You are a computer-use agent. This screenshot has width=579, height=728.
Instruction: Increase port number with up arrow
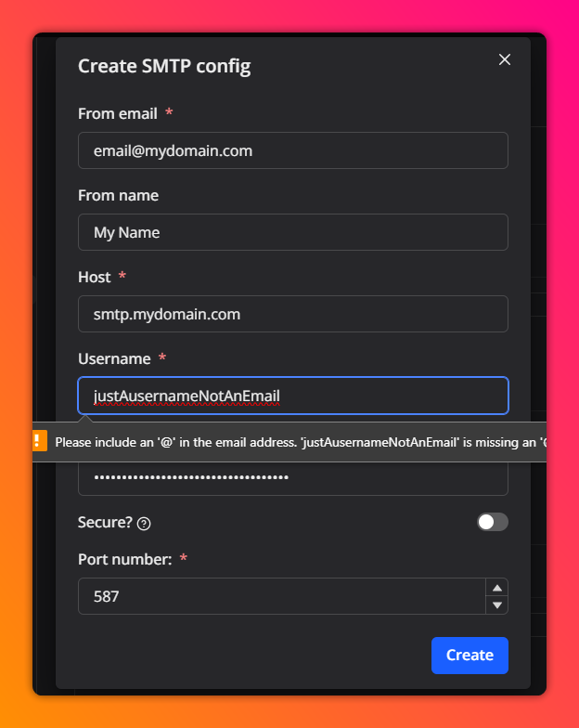(497, 588)
